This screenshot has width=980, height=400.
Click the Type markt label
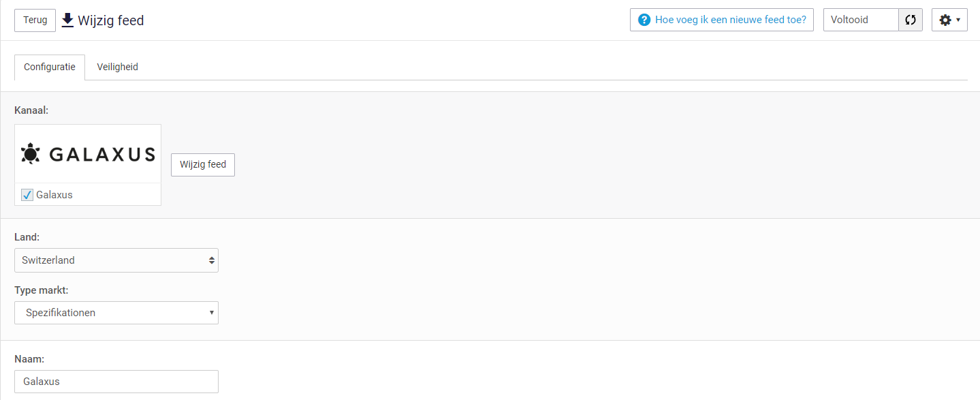pyautogui.click(x=41, y=290)
